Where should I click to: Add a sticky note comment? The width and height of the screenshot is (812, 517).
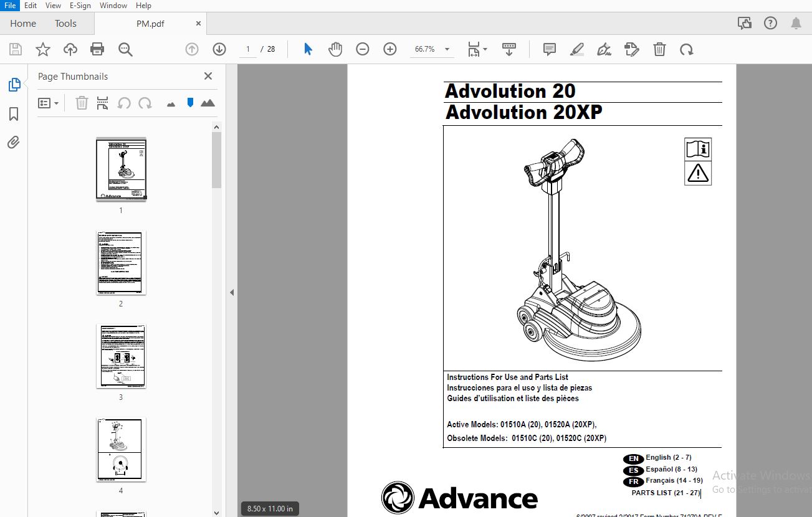coord(549,49)
